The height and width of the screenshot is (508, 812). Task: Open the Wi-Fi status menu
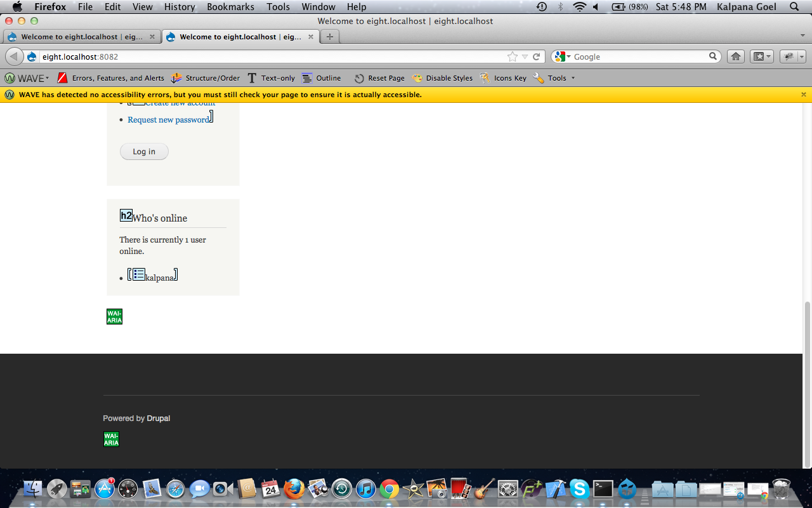pos(579,7)
